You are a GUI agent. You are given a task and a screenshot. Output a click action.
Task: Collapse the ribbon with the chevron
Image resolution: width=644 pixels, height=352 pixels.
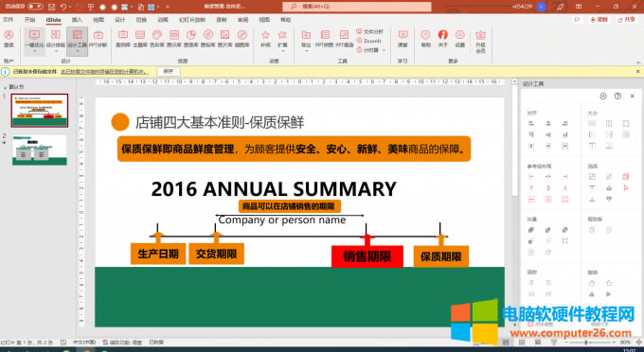(638, 62)
